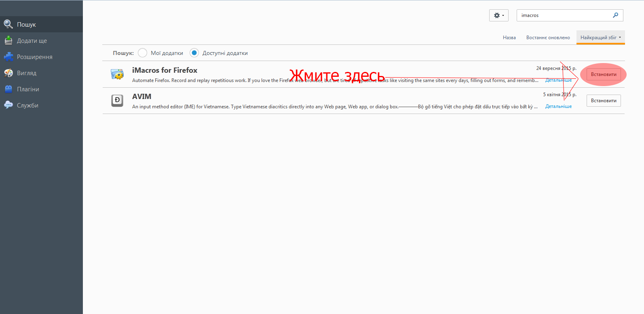Select the Доступні додатки radio button
The image size is (644, 314).
tap(194, 53)
